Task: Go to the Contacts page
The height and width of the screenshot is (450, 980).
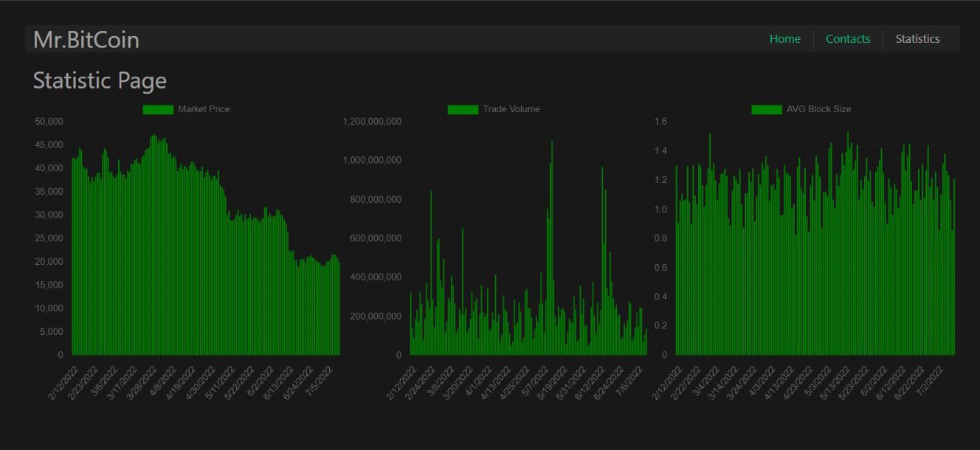Action: 847,39
